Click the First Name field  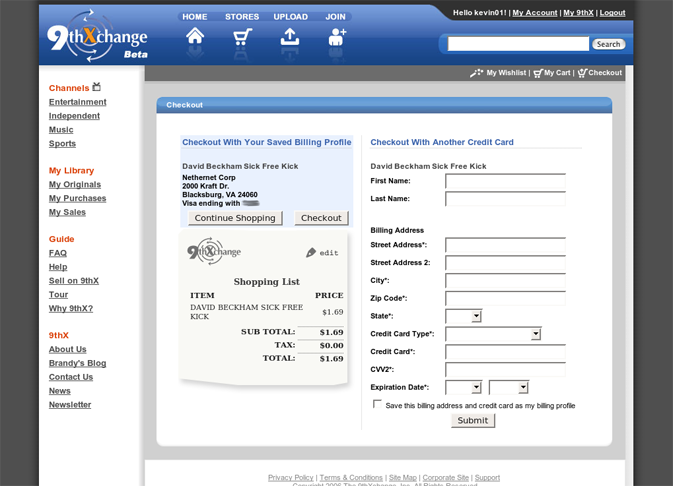pyautogui.click(x=506, y=181)
